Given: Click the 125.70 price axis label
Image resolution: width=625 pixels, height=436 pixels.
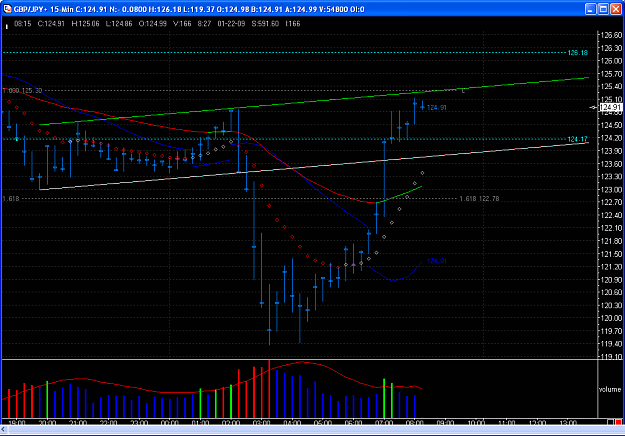Looking at the screenshot, I should tap(611, 74).
